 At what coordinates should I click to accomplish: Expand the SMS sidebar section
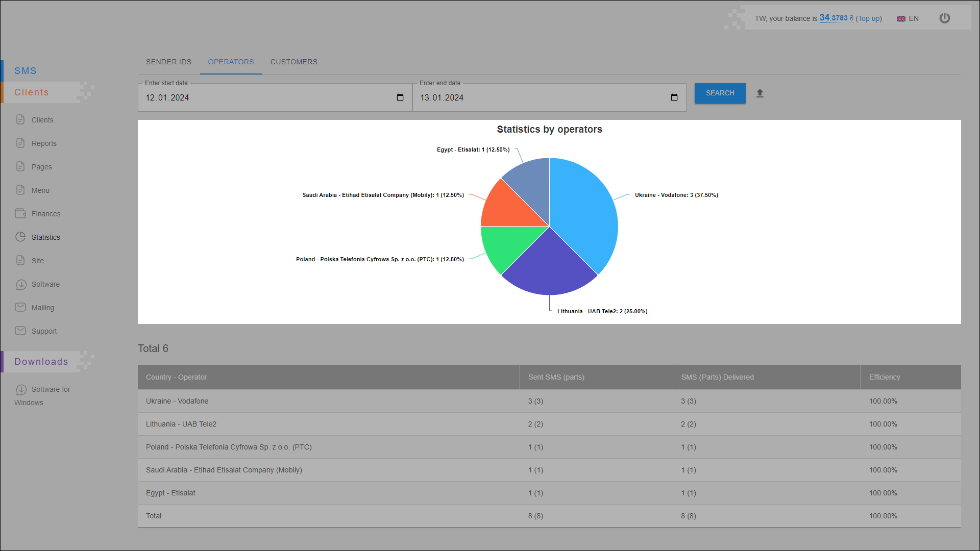[x=26, y=71]
